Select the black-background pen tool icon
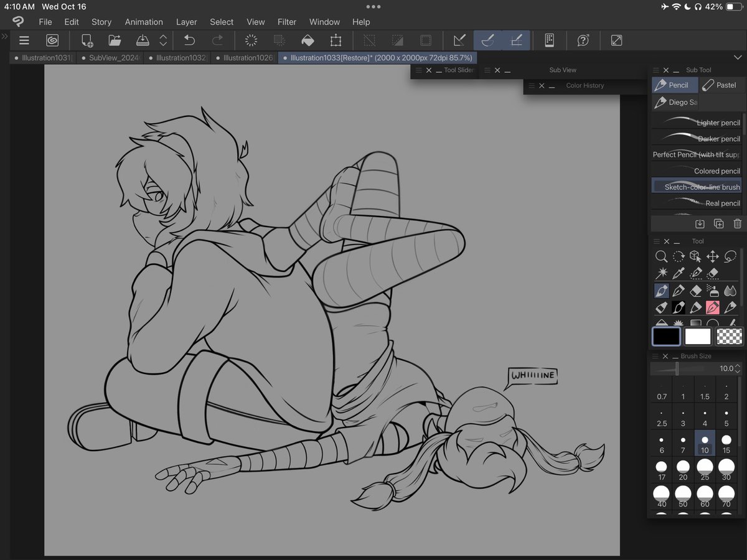This screenshot has width=747, height=560. tap(679, 307)
